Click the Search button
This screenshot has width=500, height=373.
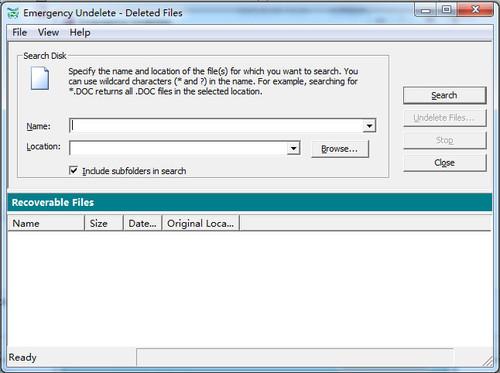(x=445, y=95)
